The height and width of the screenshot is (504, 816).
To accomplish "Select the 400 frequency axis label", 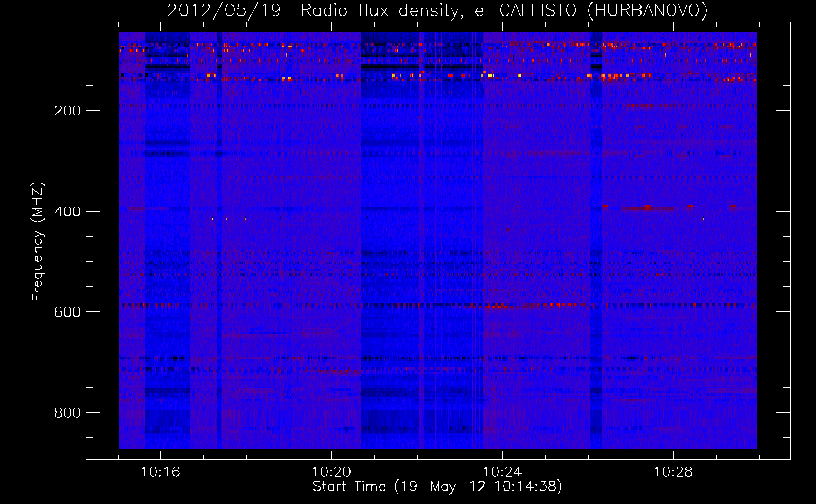I will [x=68, y=212].
